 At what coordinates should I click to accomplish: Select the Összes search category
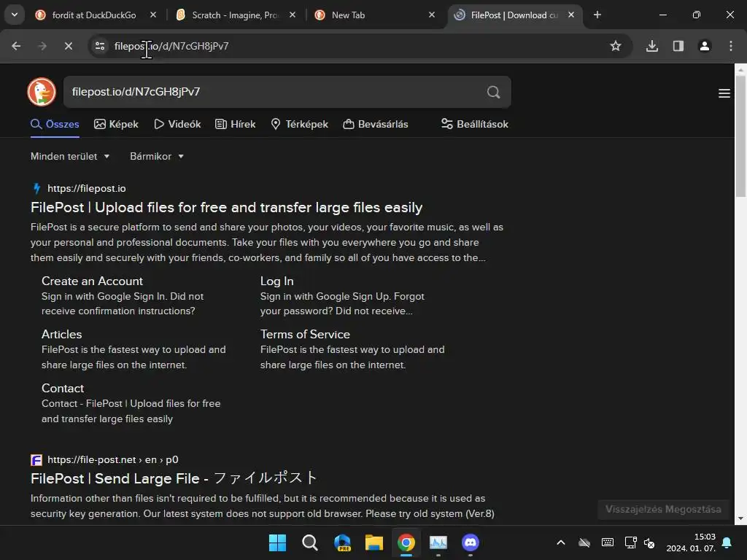click(x=55, y=124)
